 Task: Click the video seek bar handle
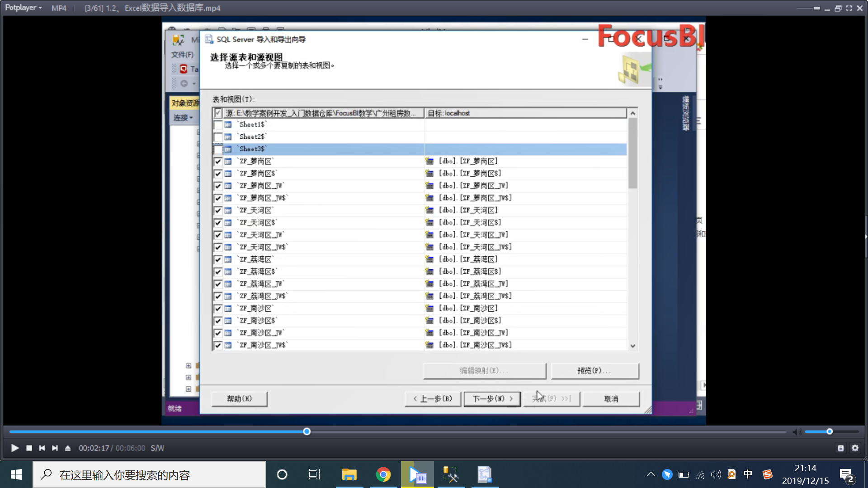pos(307,432)
